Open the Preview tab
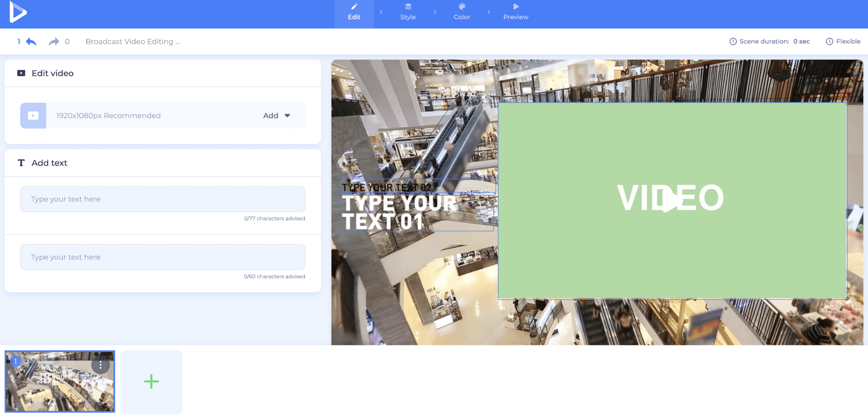This screenshot has height=420, width=868. coord(515,12)
